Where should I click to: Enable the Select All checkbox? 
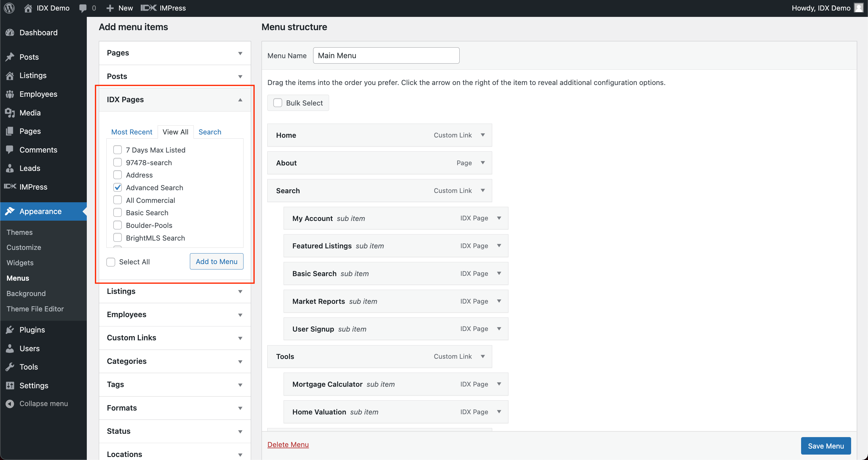(111, 261)
